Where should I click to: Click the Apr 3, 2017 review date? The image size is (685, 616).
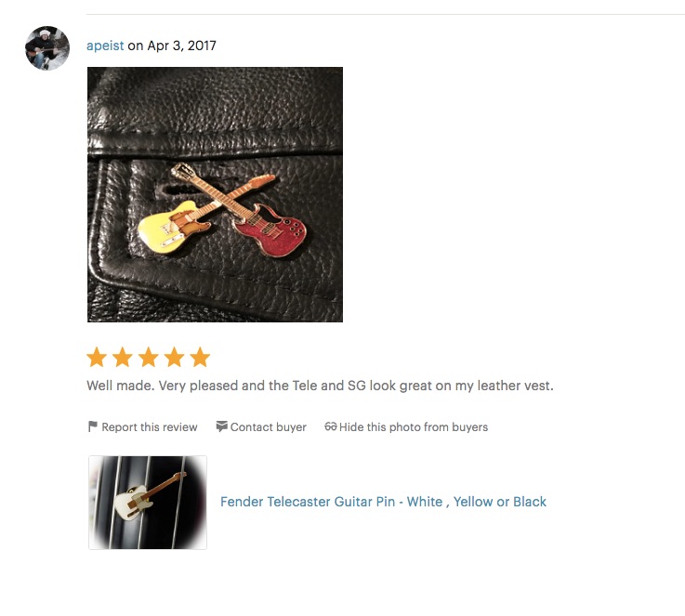(182, 46)
